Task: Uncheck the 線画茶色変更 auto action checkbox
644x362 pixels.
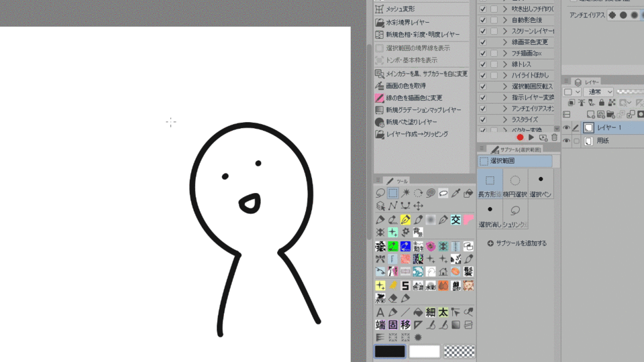Action: pyautogui.click(x=483, y=42)
